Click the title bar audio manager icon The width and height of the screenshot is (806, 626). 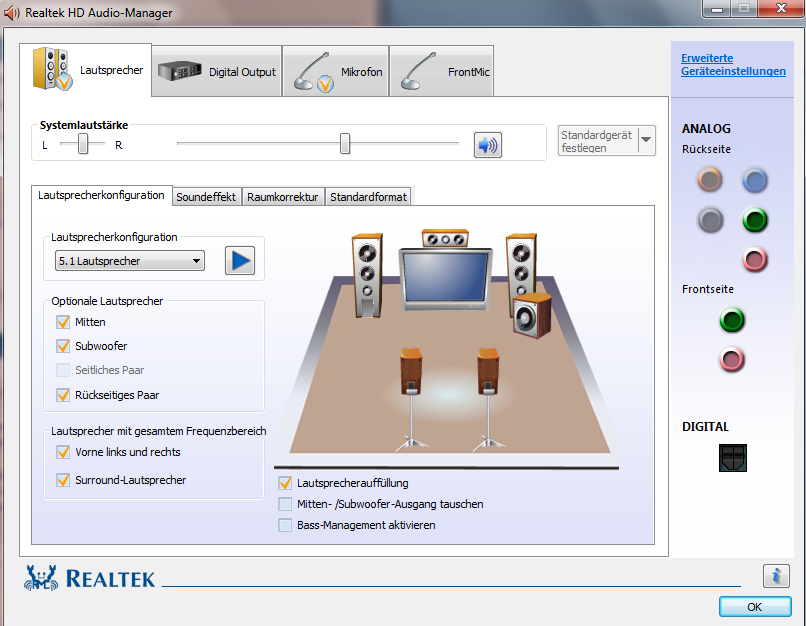tap(11, 13)
